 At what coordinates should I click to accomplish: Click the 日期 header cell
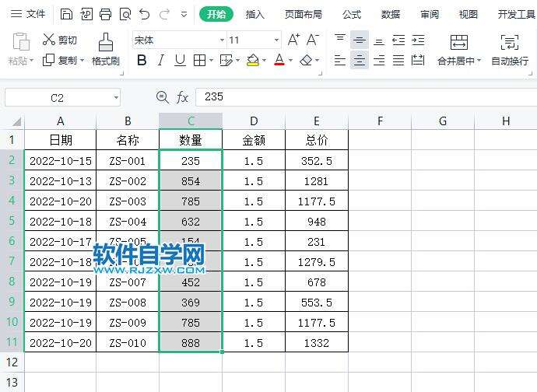[60, 140]
